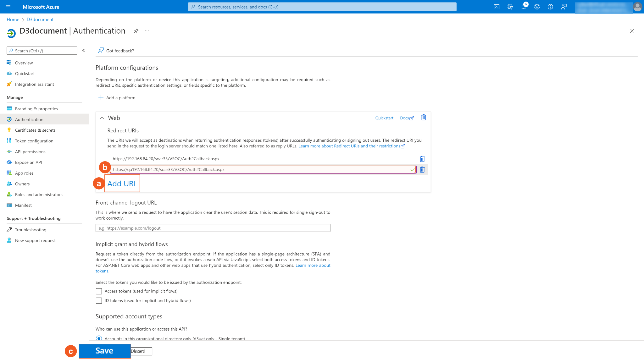Collapse the Web platform section
The width and height of the screenshot is (644, 362).
tap(102, 118)
